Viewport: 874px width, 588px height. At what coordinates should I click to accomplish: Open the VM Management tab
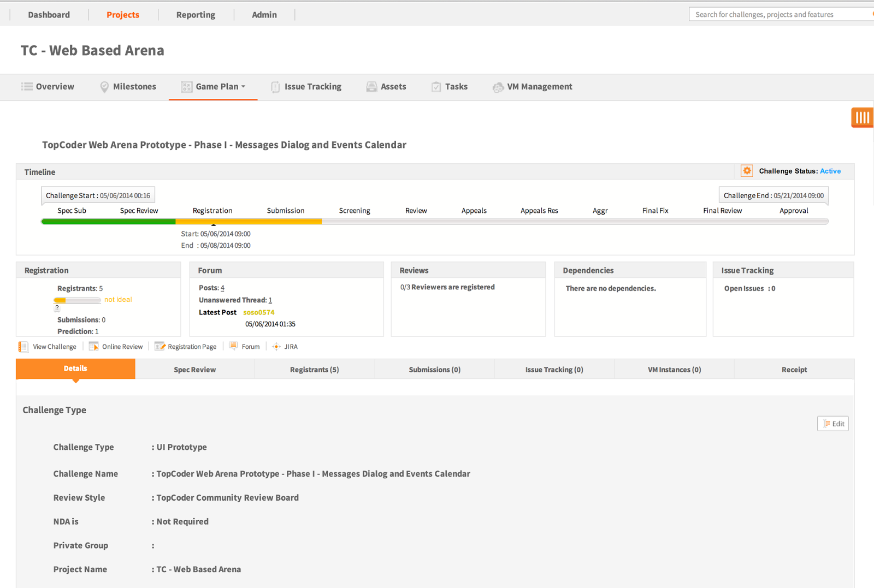coord(533,87)
